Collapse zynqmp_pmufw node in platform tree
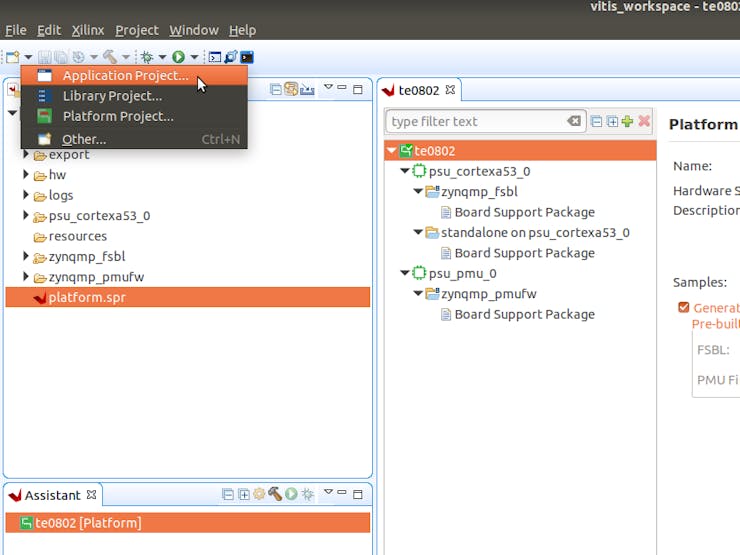The width and height of the screenshot is (740, 555). click(x=418, y=294)
